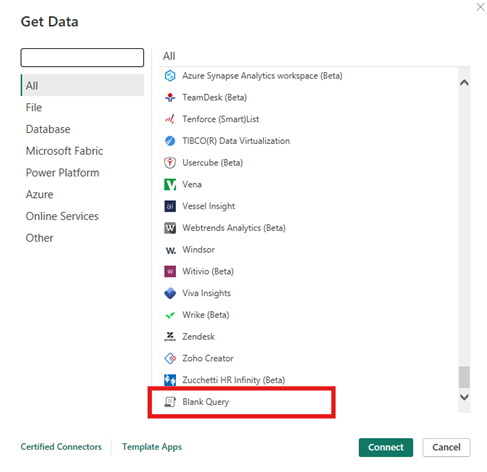Viewport: 487px width, 472px height.
Task: Click the Zendesk icon
Action: tap(170, 336)
